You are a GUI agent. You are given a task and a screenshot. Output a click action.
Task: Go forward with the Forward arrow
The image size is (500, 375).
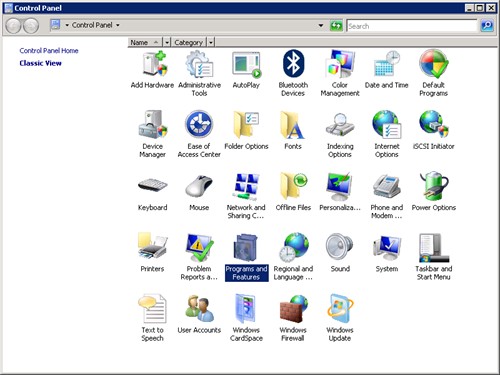(x=31, y=26)
